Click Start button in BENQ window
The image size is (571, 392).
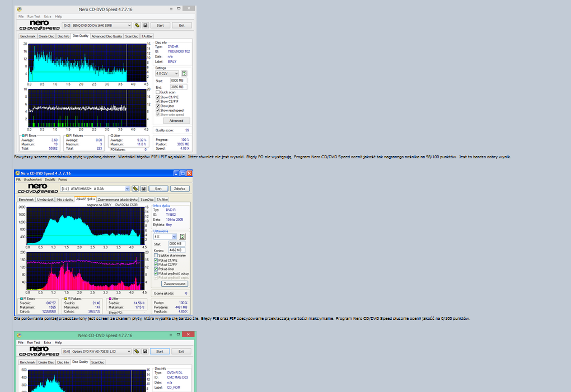(160, 26)
